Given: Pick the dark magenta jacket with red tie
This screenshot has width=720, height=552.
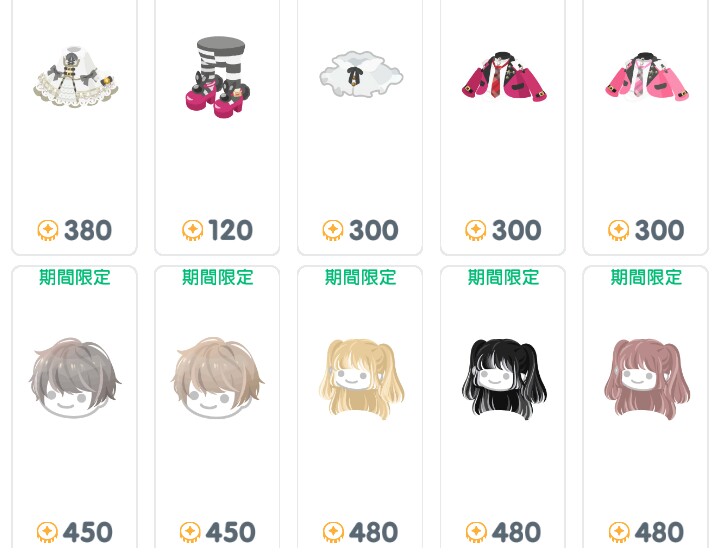Looking at the screenshot, I should pos(504,75).
